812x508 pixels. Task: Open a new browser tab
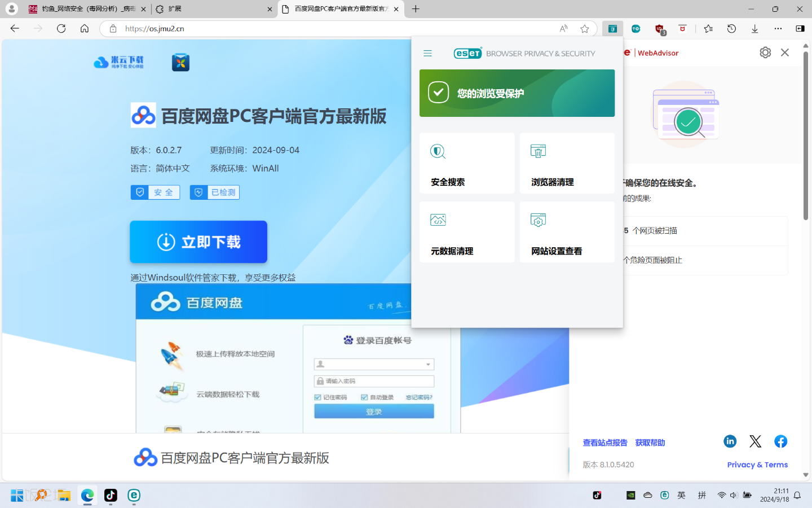pyautogui.click(x=416, y=9)
